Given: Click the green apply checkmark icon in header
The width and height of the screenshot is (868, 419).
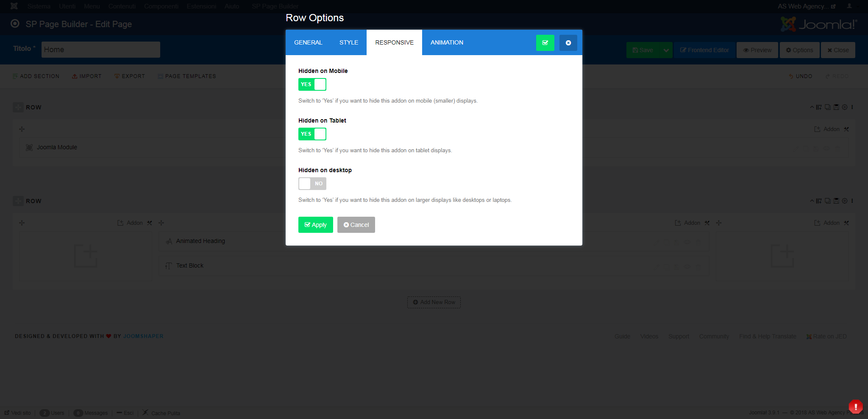Looking at the screenshot, I should click(545, 43).
